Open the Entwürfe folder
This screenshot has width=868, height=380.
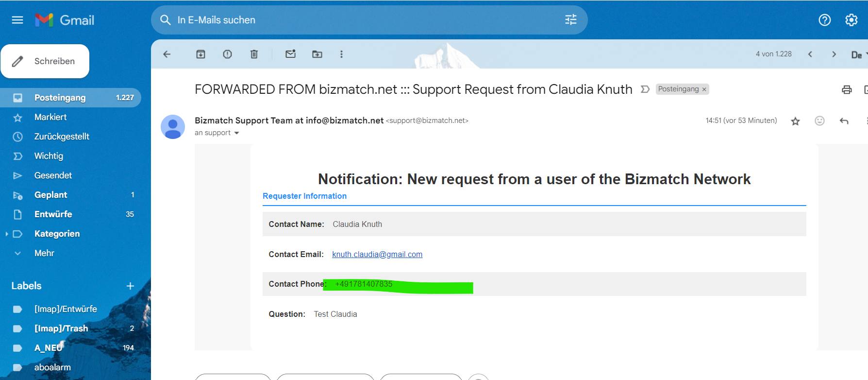pos(53,214)
